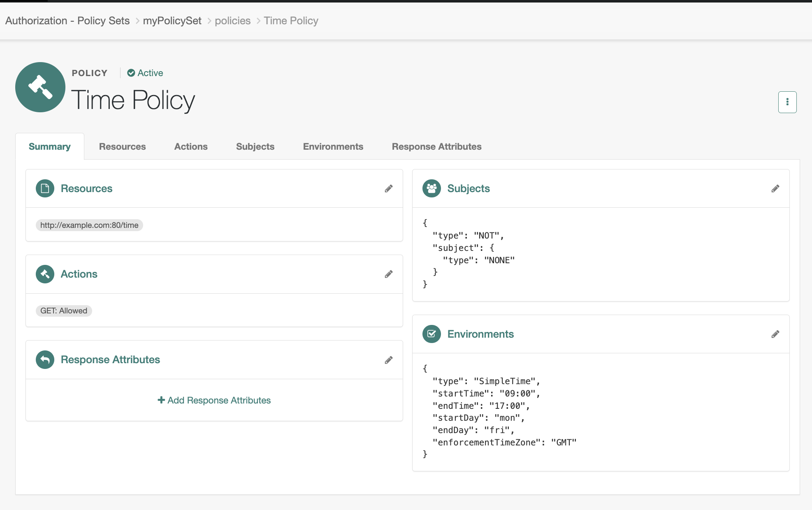Viewport: 812px width, 510px height.
Task: Open the Environments tab
Action: 333,146
